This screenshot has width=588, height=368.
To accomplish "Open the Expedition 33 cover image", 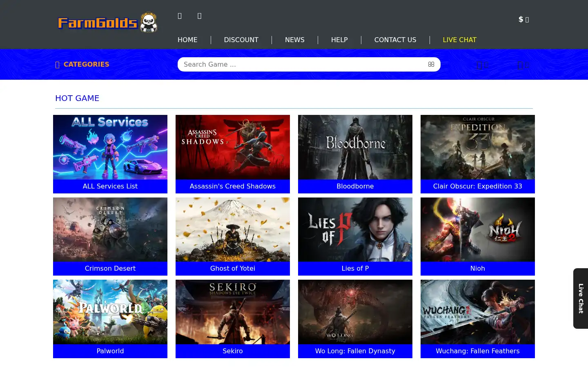I will 478,147.
